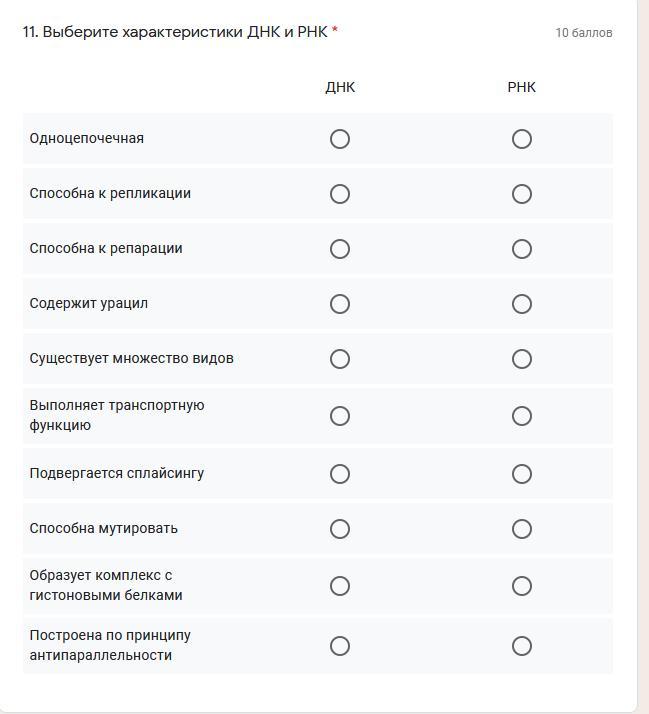Select РНК for Содержит урацил
The image size is (649, 714).
point(522,304)
